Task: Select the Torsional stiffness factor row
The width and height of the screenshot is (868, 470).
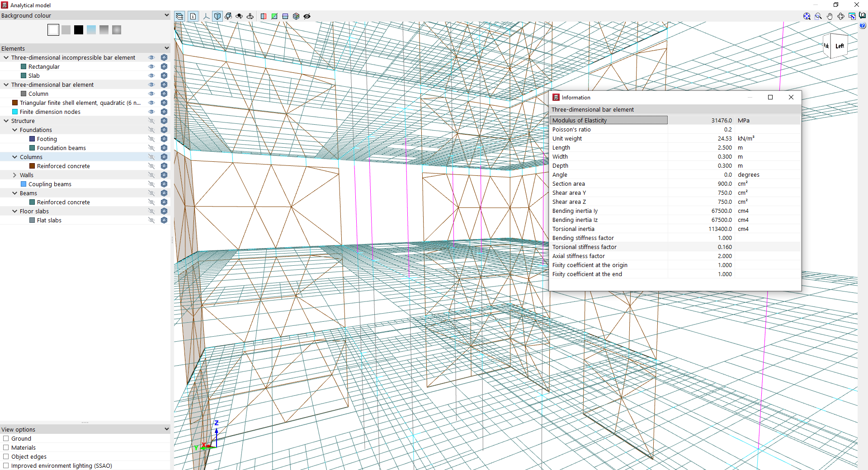Action: click(584, 247)
